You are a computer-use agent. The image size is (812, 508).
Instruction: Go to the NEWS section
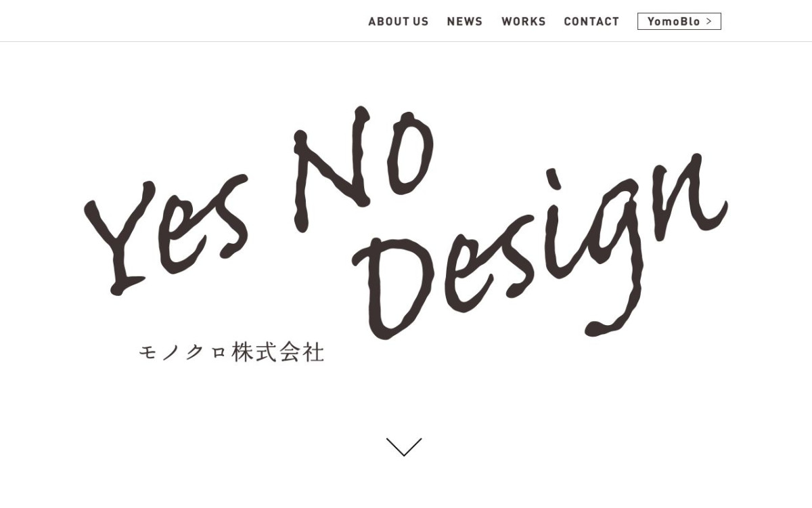click(465, 22)
